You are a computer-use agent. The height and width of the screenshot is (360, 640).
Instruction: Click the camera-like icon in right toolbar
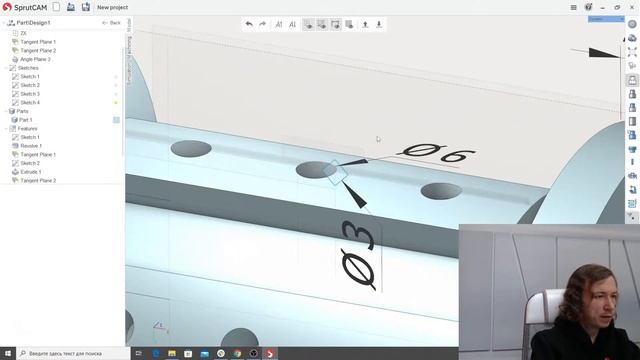(632, 176)
